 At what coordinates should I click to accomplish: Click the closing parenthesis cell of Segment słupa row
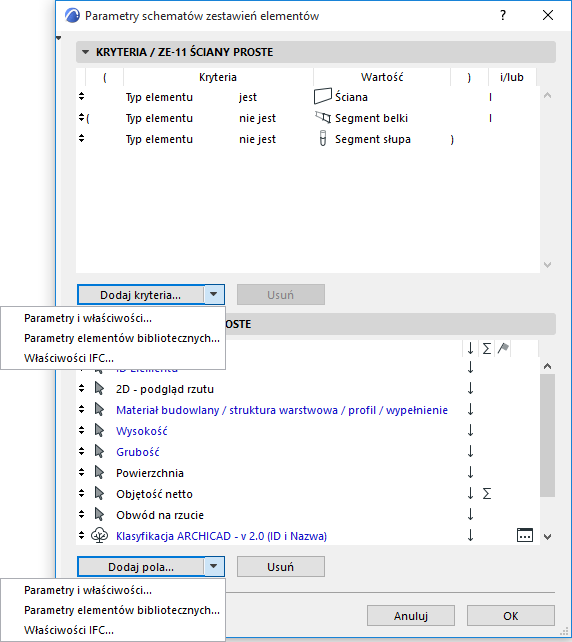pos(452,139)
